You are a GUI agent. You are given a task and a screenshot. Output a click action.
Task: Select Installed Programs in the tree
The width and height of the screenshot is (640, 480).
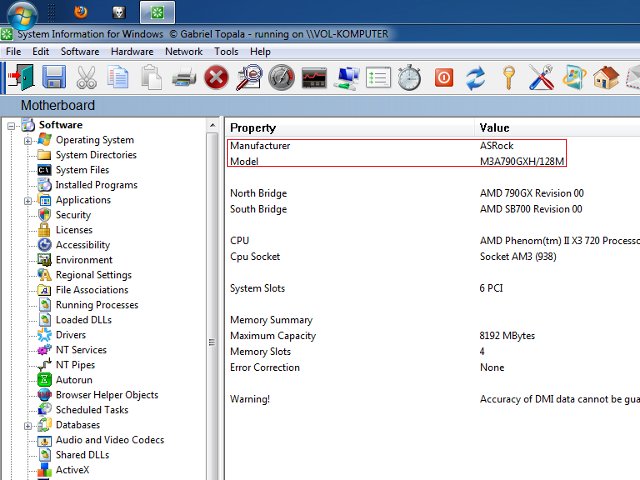coord(96,185)
